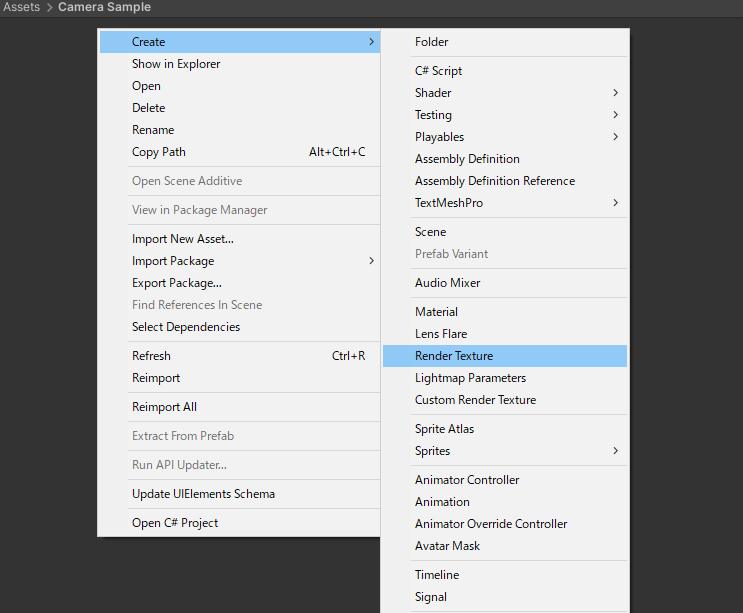Viewport: 743px width, 613px height.
Task: Choose Show in Explorer
Action: (240, 64)
